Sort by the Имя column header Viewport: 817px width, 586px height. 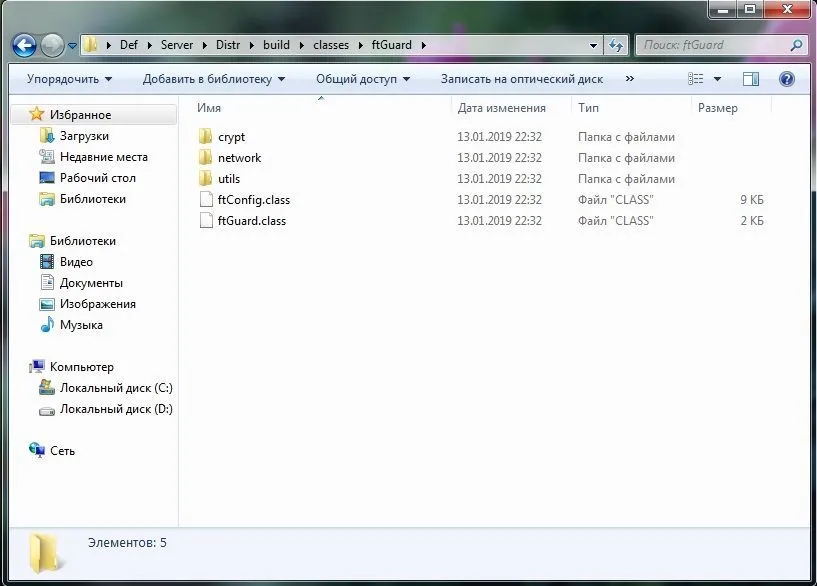click(x=209, y=108)
